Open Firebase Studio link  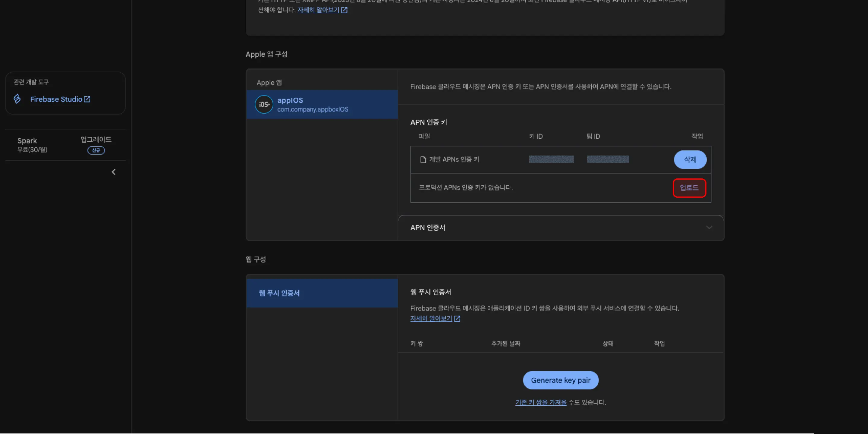pos(60,99)
